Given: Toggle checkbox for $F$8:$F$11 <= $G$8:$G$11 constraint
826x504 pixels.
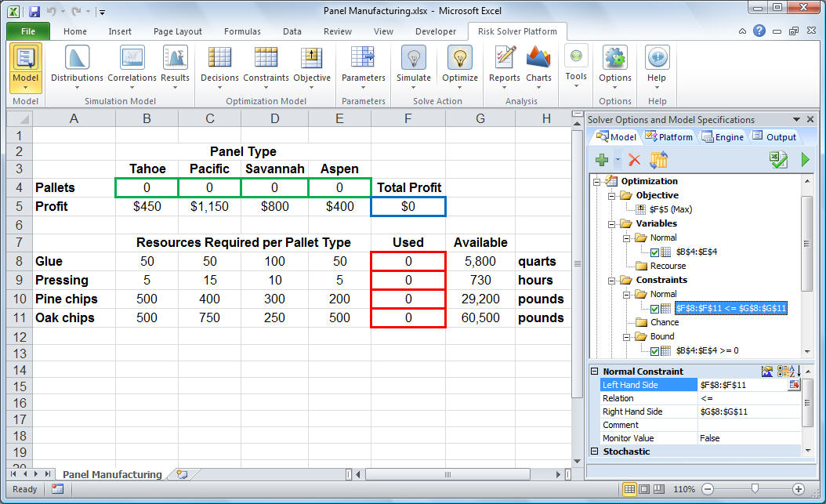Looking at the screenshot, I should (655, 309).
